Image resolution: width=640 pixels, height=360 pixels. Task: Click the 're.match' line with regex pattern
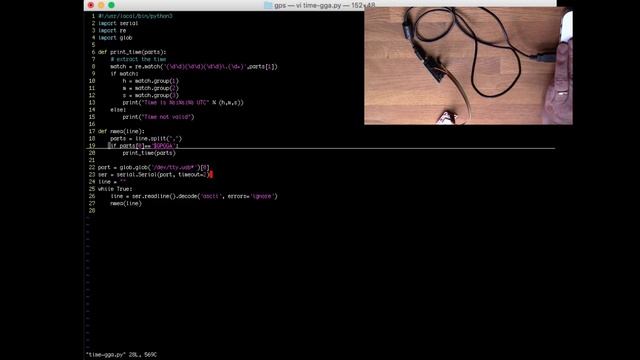click(193, 67)
